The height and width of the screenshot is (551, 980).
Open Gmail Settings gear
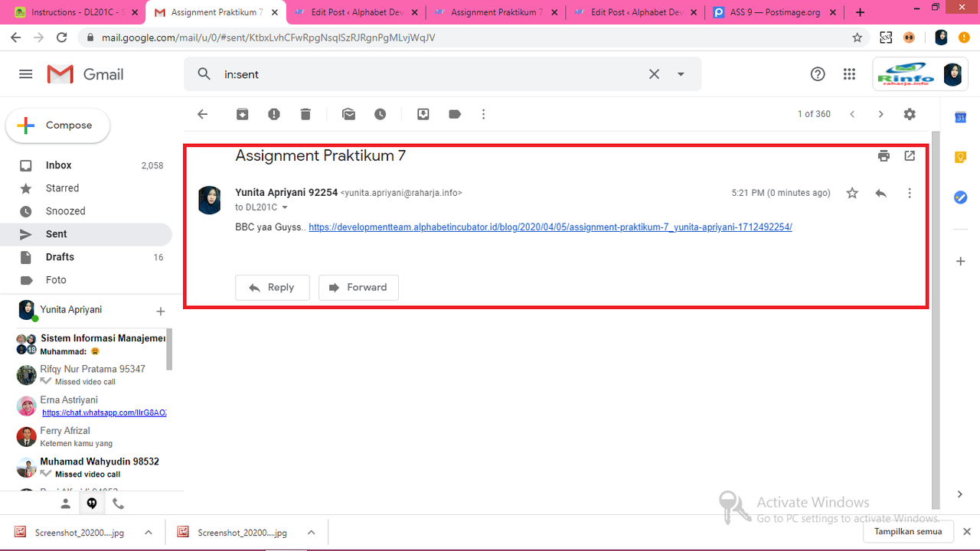[910, 114]
